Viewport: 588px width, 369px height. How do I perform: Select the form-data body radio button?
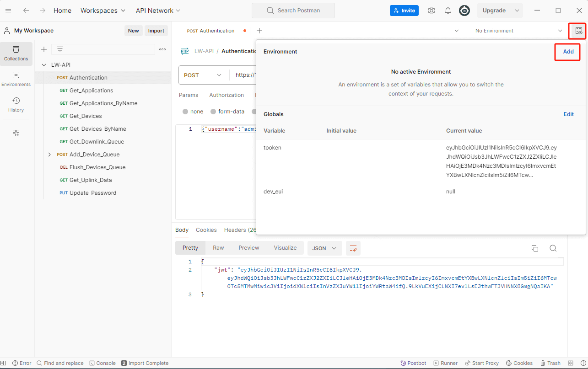(x=213, y=112)
